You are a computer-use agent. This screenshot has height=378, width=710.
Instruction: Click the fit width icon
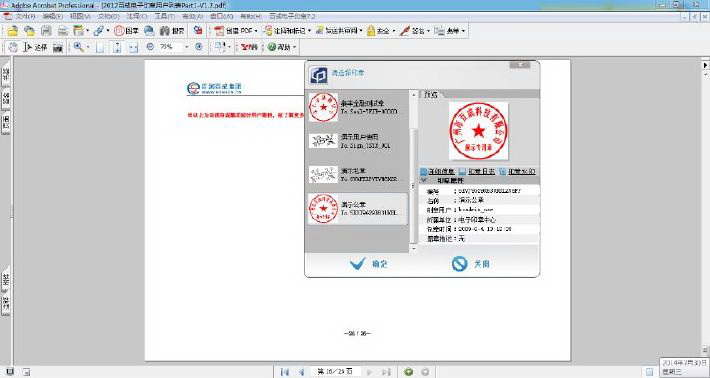tap(133, 47)
